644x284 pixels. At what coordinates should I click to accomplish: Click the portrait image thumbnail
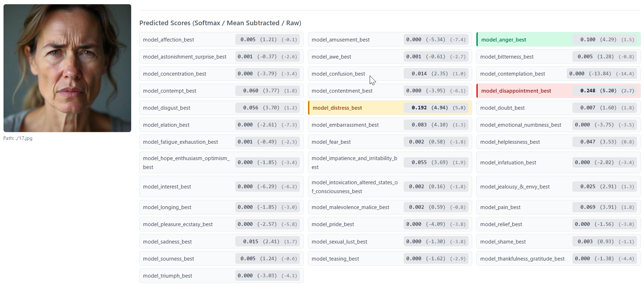click(67, 68)
